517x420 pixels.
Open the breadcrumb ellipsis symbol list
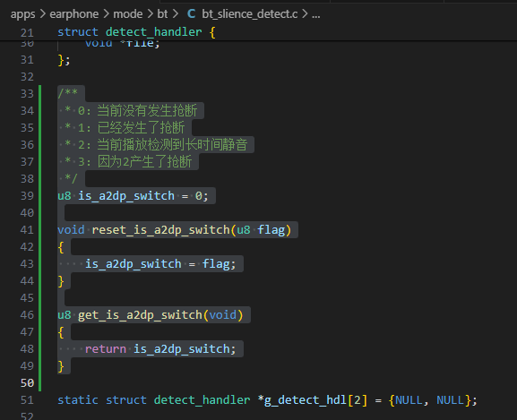[316, 15]
